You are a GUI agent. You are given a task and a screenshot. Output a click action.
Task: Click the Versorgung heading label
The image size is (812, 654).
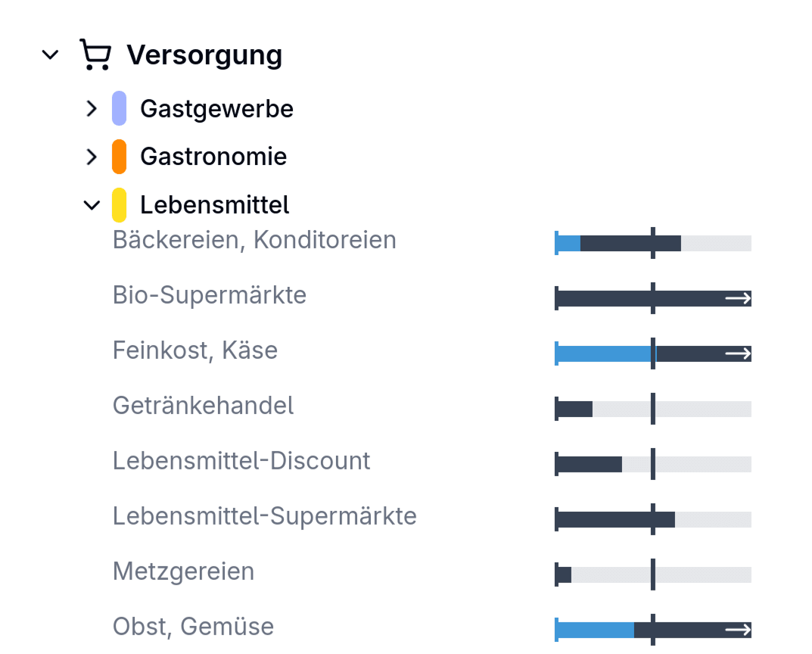coord(206,54)
